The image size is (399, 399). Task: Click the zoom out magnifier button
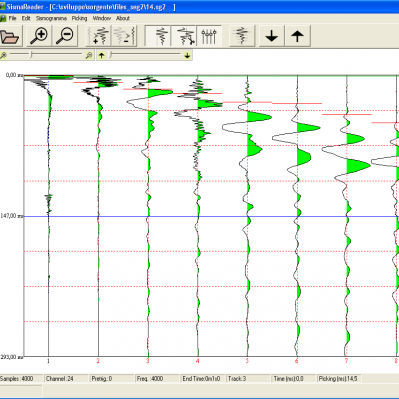point(65,36)
